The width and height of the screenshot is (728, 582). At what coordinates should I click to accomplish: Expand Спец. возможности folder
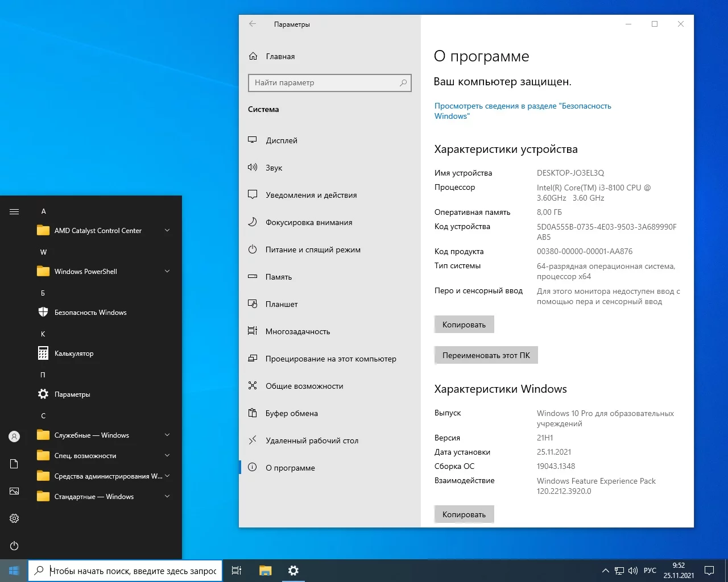[167, 455]
